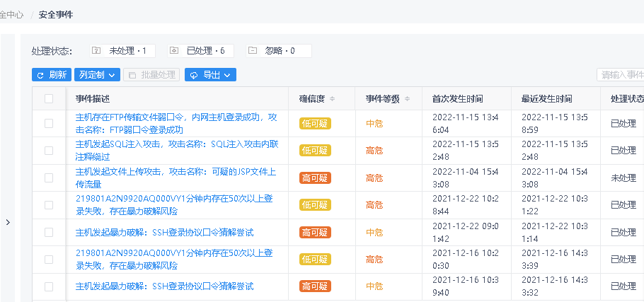Click the refresh icon on 刷新 button
The image size is (644, 302).
point(40,75)
